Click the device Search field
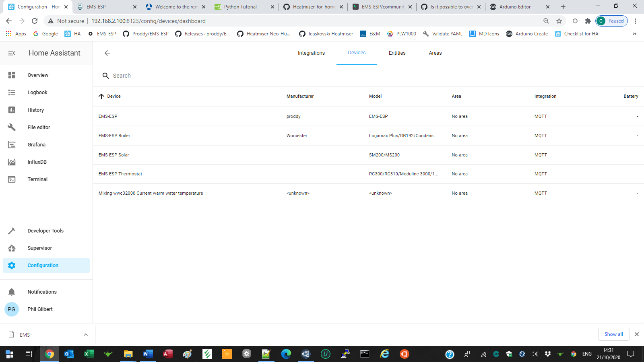Image resolution: width=644 pixels, height=362 pixels. click(368, 76)
